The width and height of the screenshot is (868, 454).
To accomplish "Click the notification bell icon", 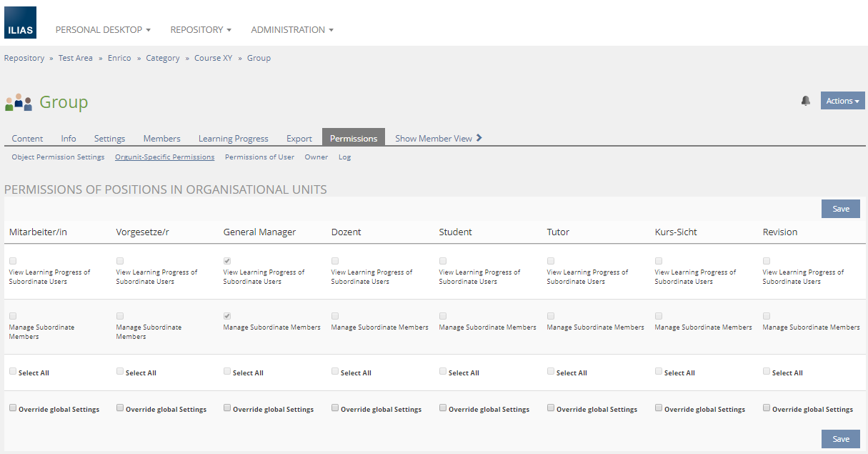I will click(x=806, y=101).
